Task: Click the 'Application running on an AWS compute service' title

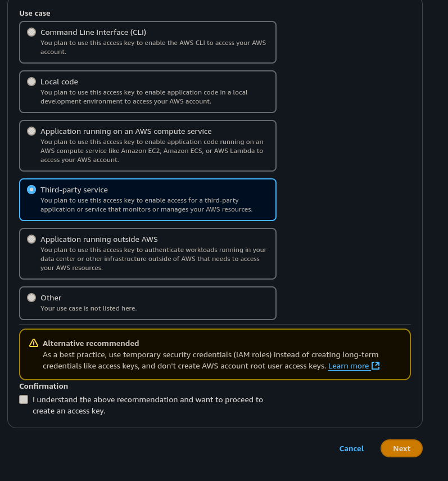Action: [126, 131]
